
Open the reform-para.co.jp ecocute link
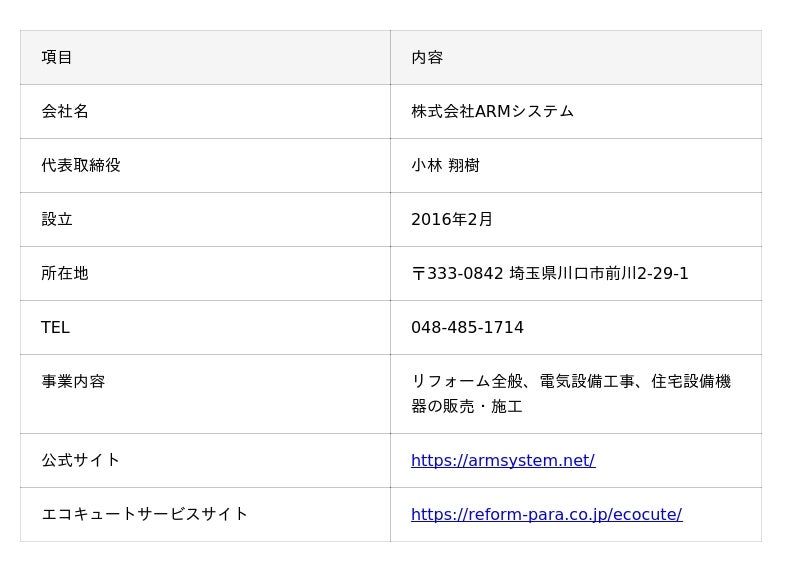(546, 514)
